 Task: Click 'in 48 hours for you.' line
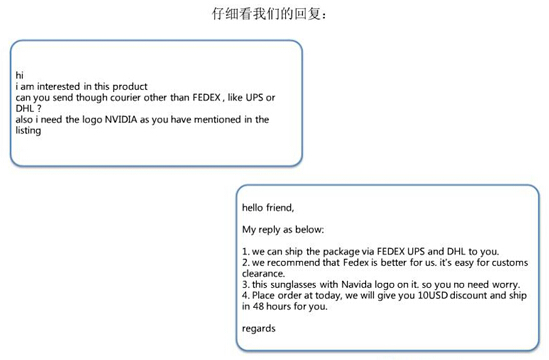point(285,306)
